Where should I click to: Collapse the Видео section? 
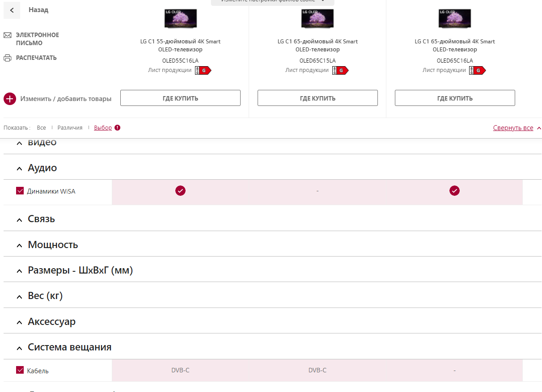(19, 143)
